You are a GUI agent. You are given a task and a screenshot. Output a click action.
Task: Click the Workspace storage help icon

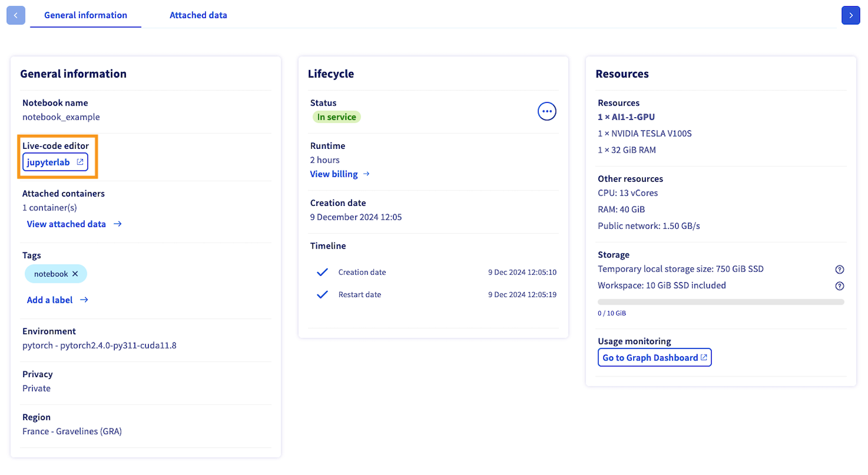tap(839, 286)
